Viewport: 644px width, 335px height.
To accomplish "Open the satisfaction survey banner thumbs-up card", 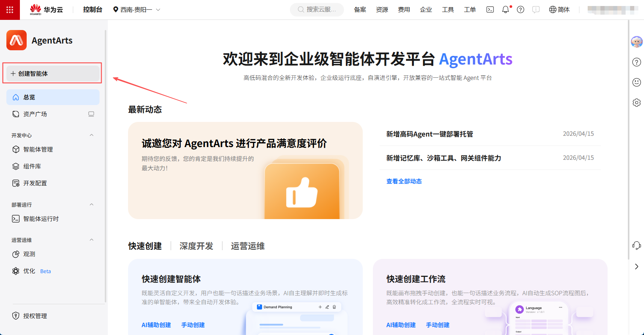I will tap(245, 170).
